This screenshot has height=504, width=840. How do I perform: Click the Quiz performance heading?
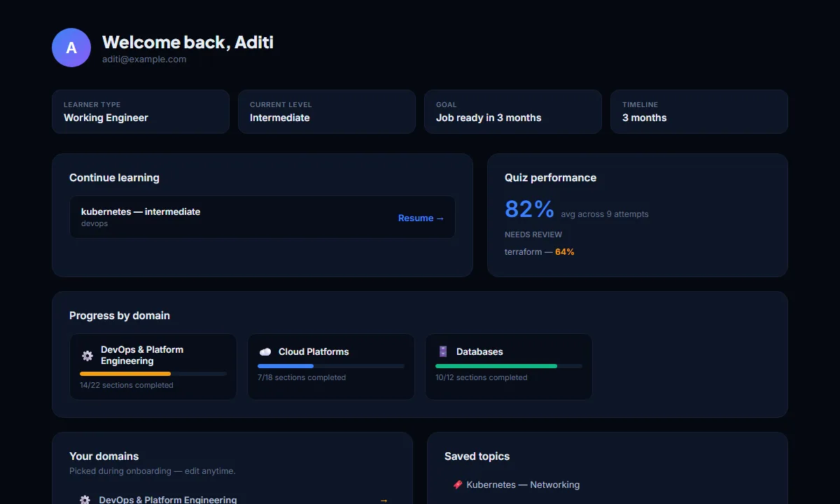[551, 178]
